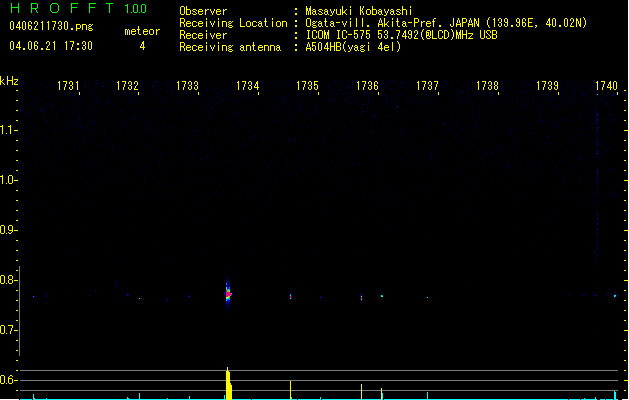This screenshot has width=629, height=400.
Task: Click the 0.8 kHz frequency label
Action: (x=8, y=280)
